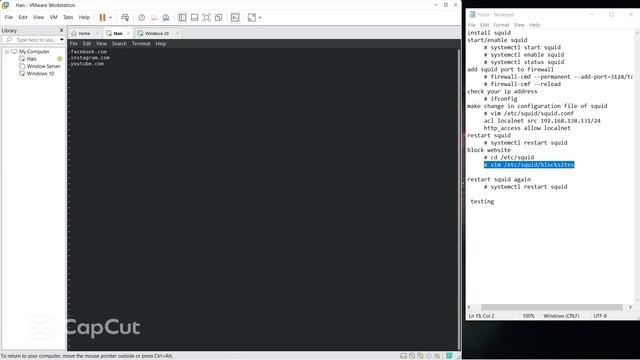Click the .instagram.com line in vim
Screen dimensions: 640x360
(x=89, y=58)
